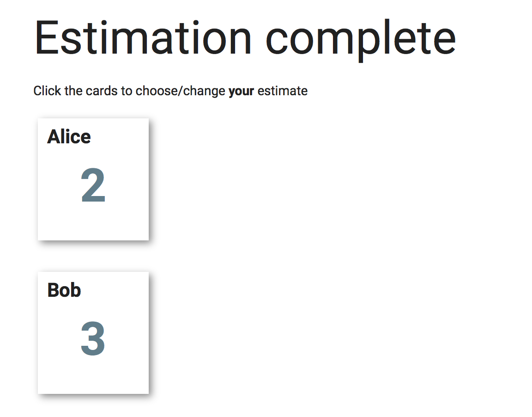Select the number 2 on Alice's card
The height and width of the screenshot is (417, 532).
[93, 185]
